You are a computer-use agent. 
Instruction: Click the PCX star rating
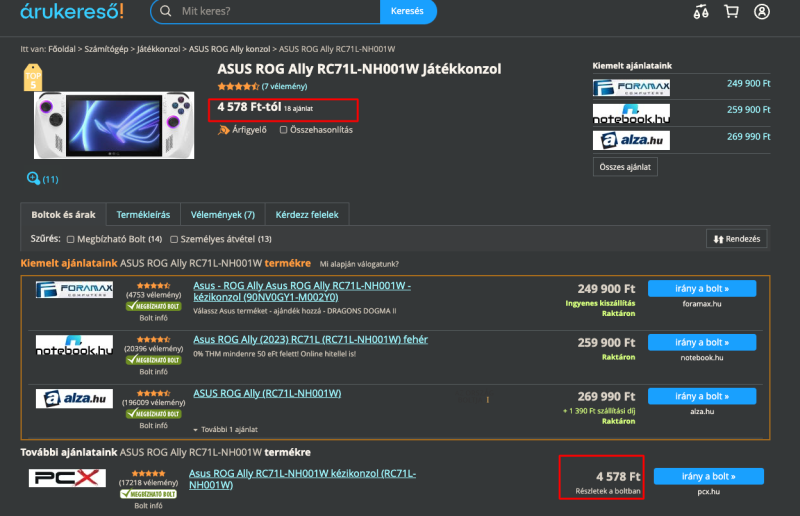point(148,473)
